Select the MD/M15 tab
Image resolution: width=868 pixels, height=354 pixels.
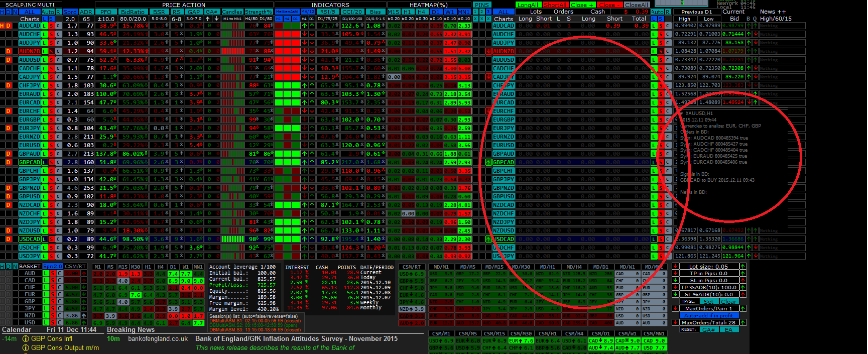[494, 267]
